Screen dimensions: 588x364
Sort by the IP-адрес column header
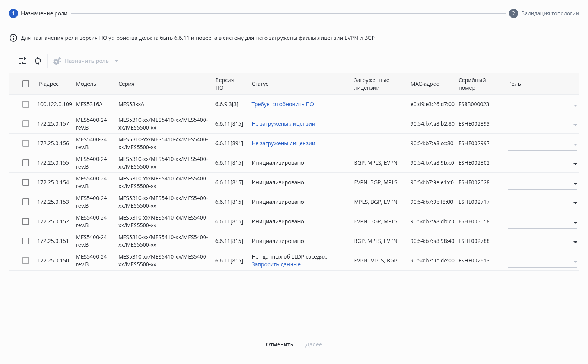click(48, 84)
